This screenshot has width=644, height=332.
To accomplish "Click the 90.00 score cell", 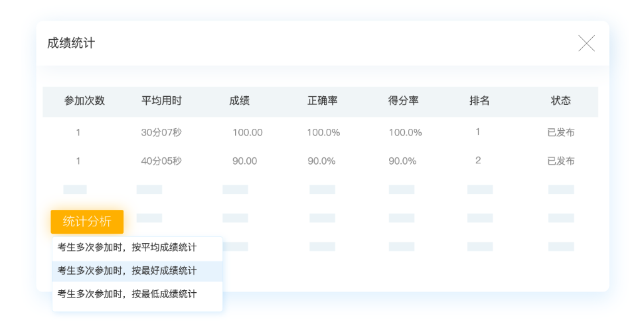I will point(244,161).
